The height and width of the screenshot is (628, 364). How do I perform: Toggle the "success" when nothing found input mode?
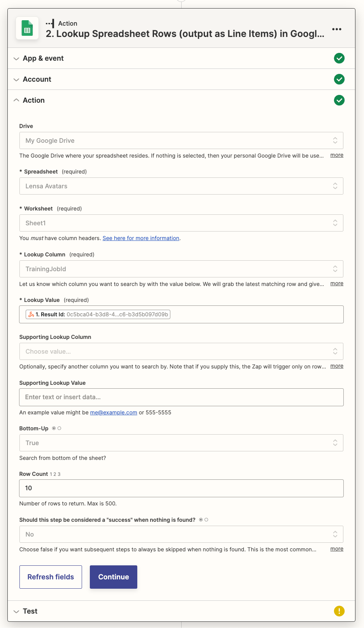(203, 520)
